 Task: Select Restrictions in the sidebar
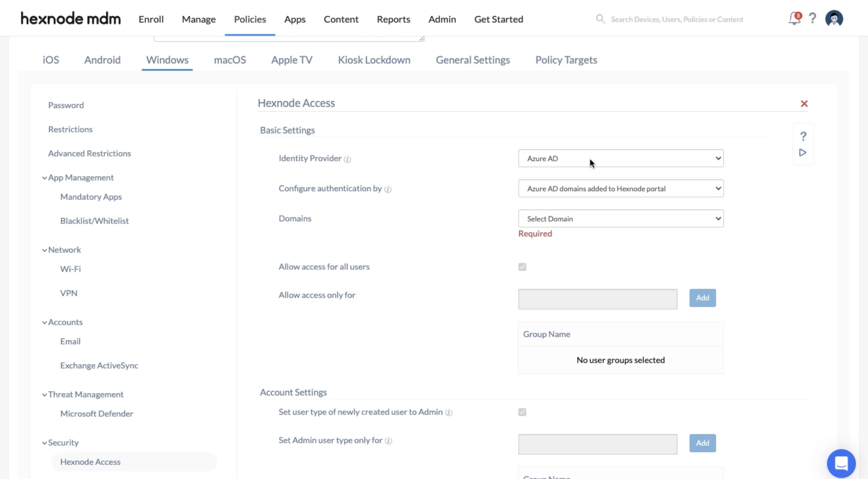click(x=71, y=129)
